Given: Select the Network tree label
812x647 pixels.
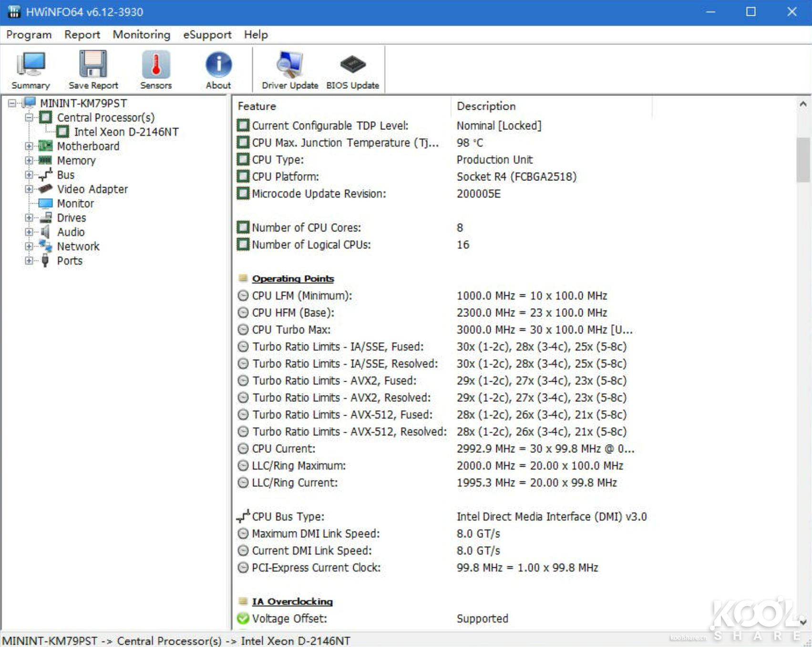Looking at the screenshot, I should [x=78, y=246].
